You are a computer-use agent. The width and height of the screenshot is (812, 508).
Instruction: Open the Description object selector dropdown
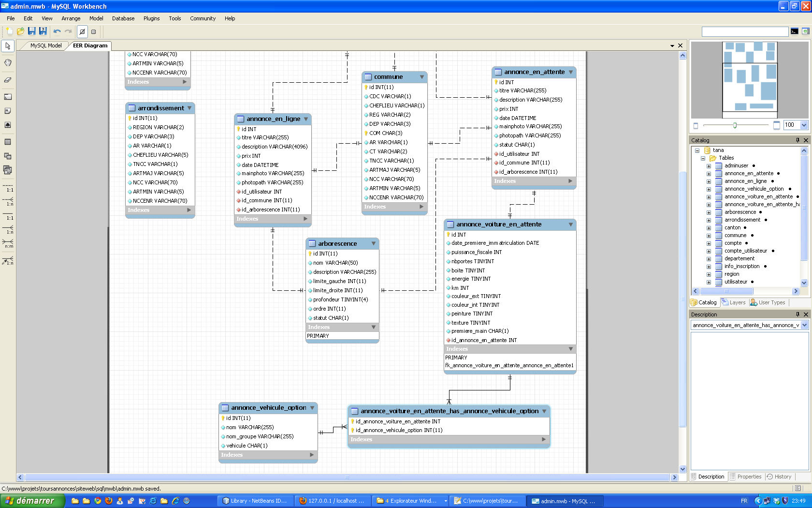[x=805, y=325]
